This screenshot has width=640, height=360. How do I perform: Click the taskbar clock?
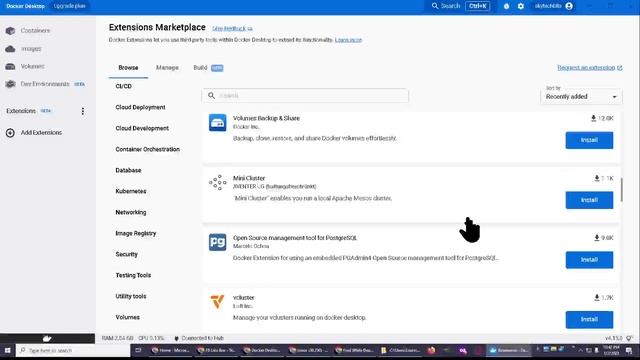tap(611, 350)
